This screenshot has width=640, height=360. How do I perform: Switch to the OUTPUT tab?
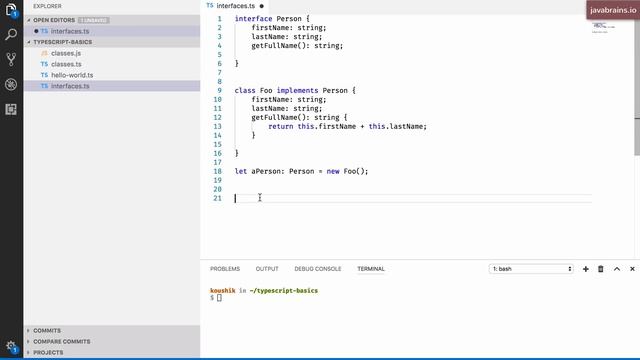pos(267,269)
